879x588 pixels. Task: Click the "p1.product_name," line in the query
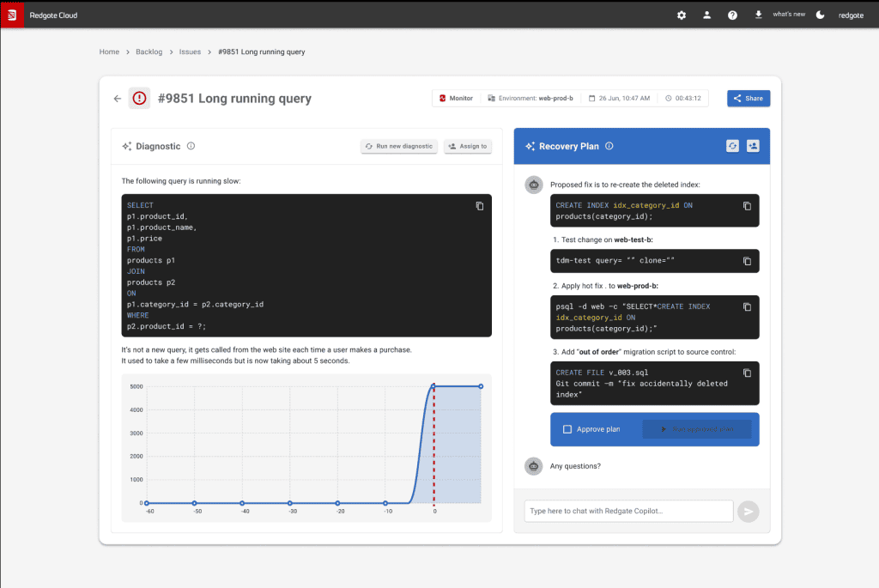(161, 227)
